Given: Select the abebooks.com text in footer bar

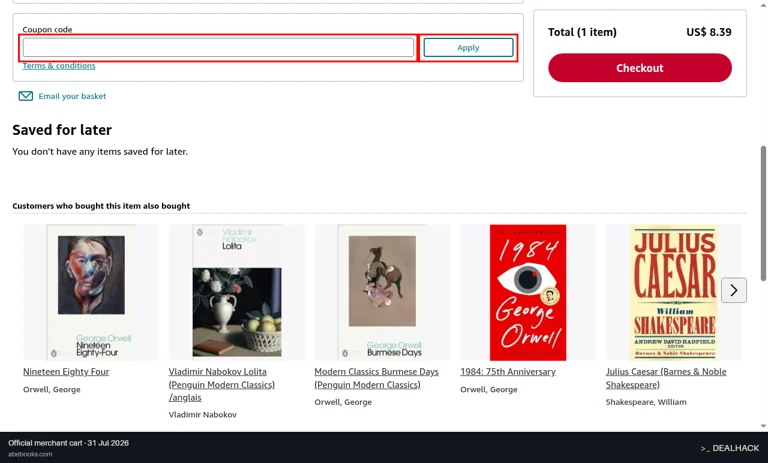Looking at the screenshot, I should (30, 454).
